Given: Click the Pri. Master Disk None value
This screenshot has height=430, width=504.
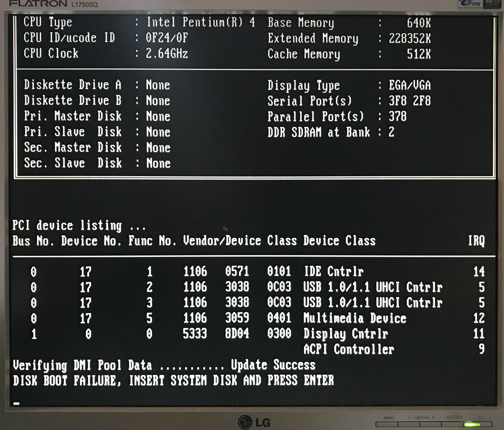Looking at the screenshot, I should (158, 116).
